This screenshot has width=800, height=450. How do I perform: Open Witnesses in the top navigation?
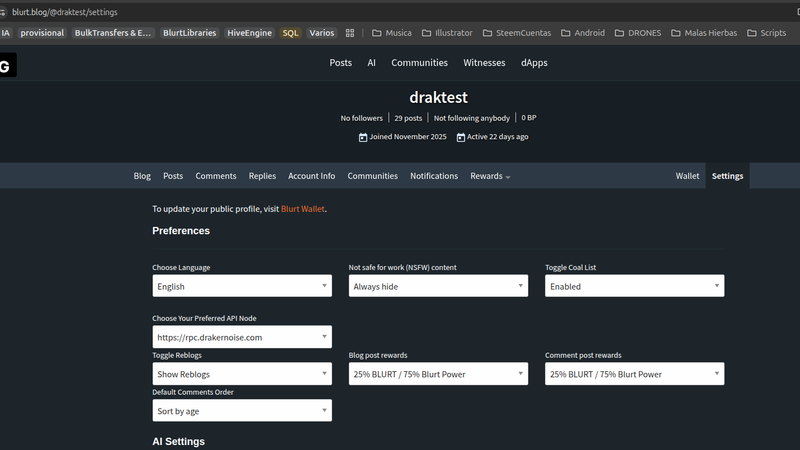click(x=484, y=62)
